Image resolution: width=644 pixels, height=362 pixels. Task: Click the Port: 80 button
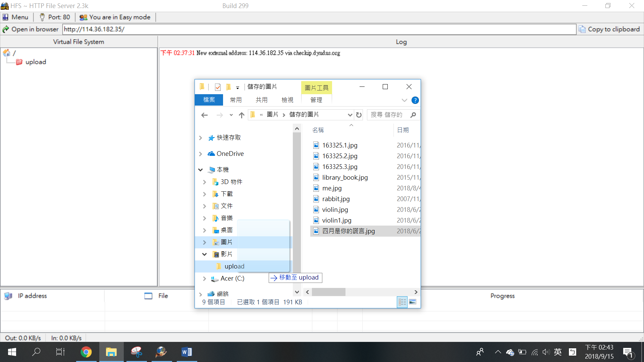55,17
